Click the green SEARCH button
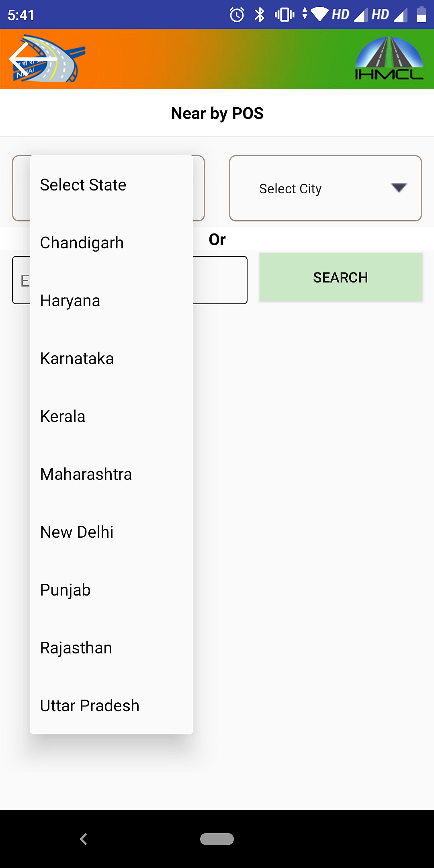The width and height of the screenshot is (434, 868). (341, 277)
